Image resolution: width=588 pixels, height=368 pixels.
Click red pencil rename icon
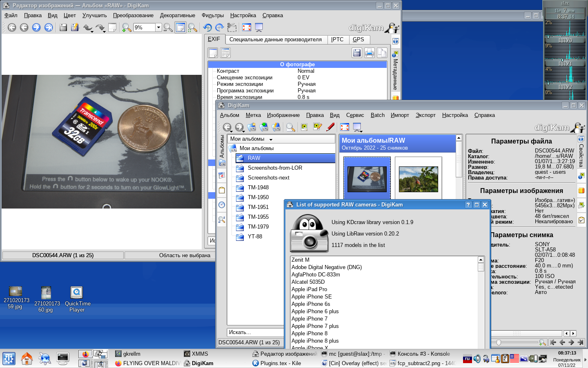330,127
